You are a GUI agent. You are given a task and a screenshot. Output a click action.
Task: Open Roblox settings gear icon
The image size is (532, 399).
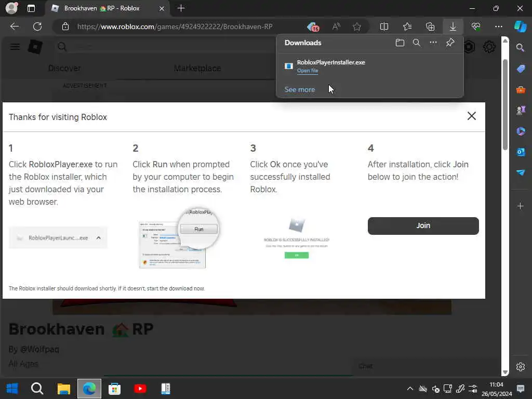click(x=489, y=46)
